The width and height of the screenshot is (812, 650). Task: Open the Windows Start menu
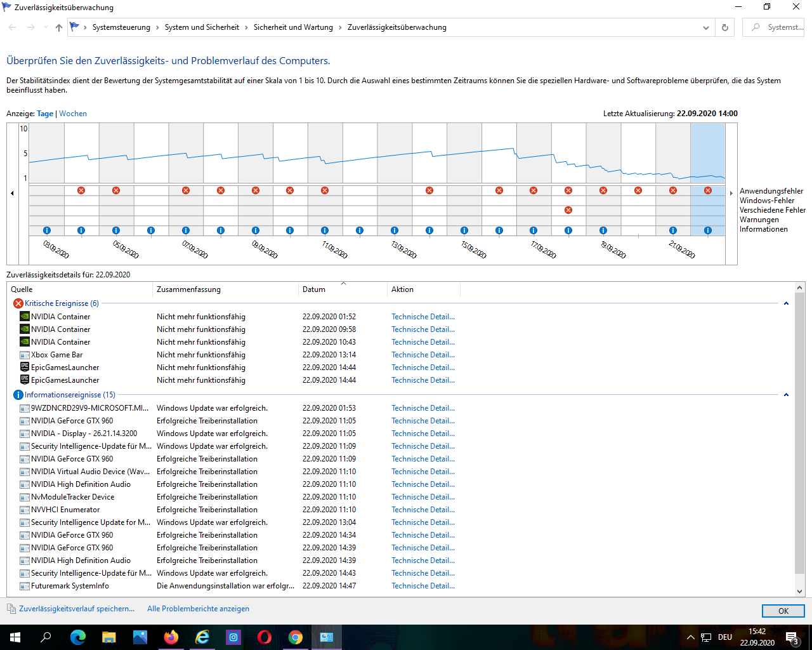tap(15, 637)
